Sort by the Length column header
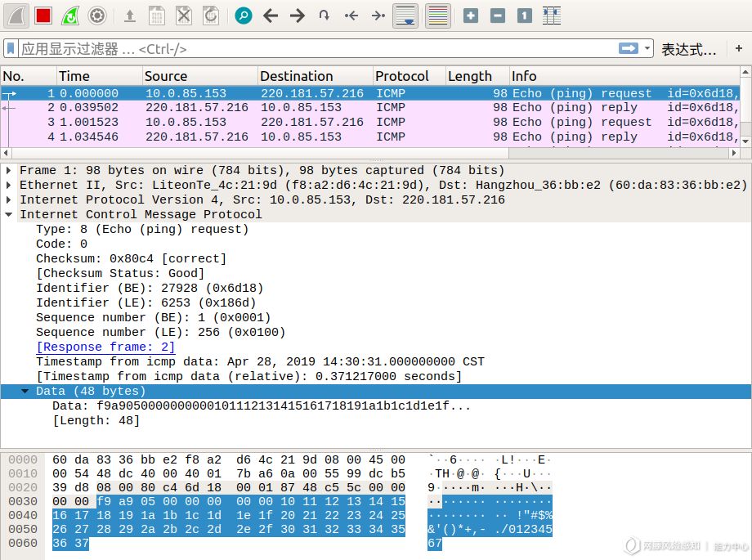Image resolution: width=752 pixels, height=560 pixels. [477, 76]
